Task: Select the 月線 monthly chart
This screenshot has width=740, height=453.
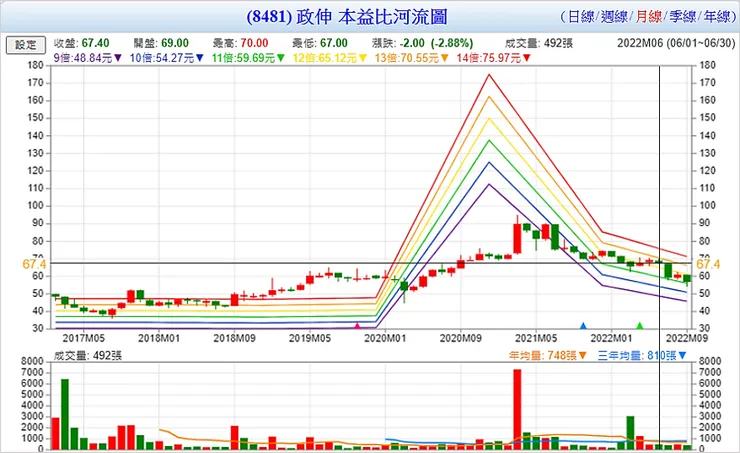Action: (648, 17)
